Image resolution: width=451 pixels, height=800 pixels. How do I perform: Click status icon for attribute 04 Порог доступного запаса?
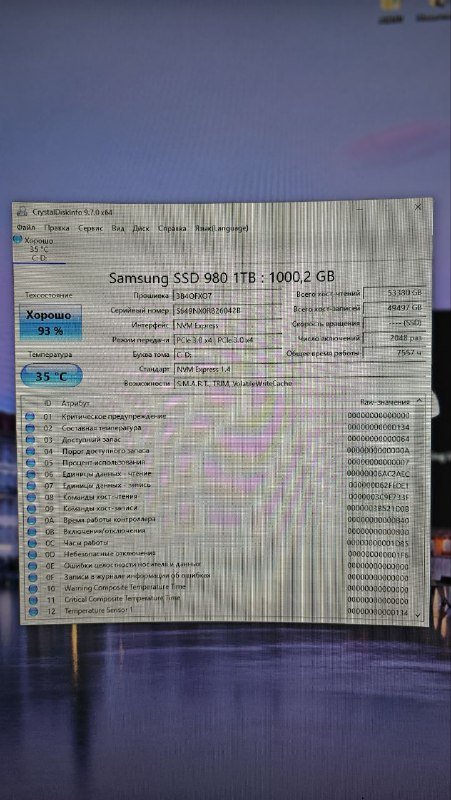(x=30, y=451)
